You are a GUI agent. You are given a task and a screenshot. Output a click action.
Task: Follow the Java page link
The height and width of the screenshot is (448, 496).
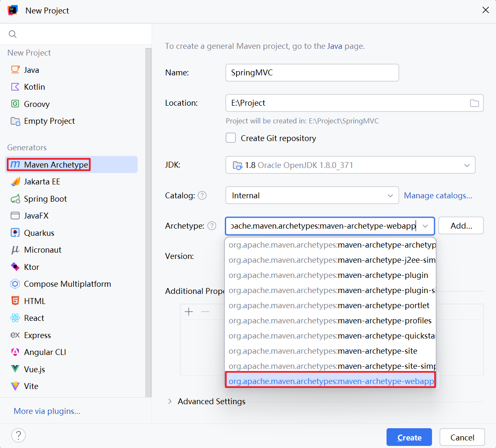pyautogui.click(x=335, y=46)
